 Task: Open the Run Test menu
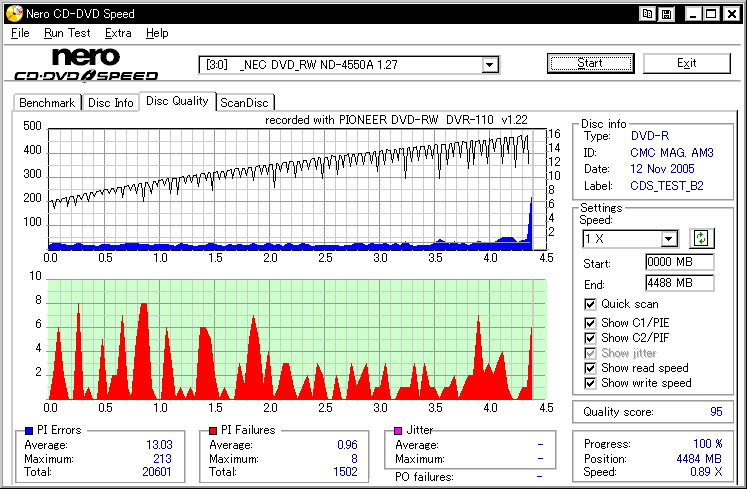pyautogui.click(x=67, y=33)
